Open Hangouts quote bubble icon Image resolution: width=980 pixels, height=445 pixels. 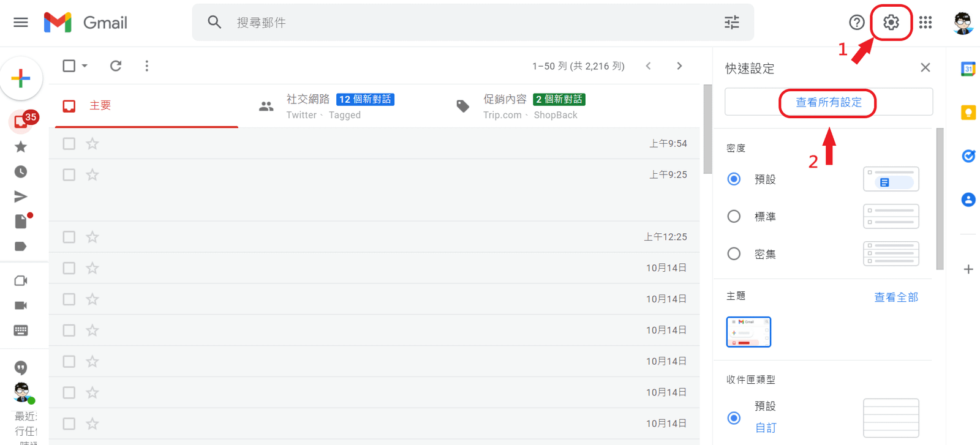coord(21,368)
